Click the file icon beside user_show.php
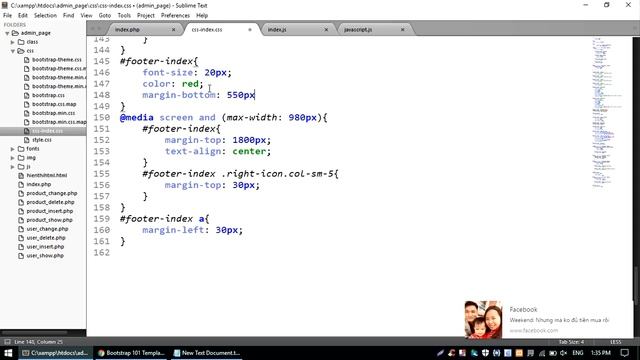 (21, 256)
